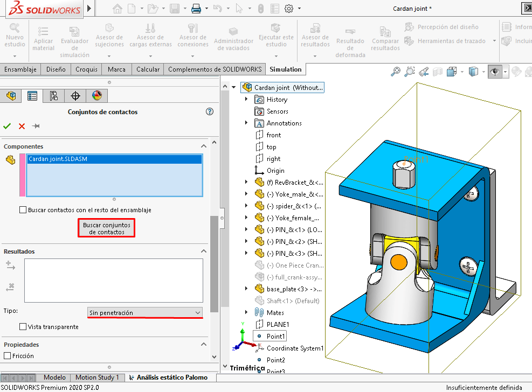The width and height of the screenshot is (532, 392).
Task: Click inside the Resultados list box
Action: tap(114, 281)
